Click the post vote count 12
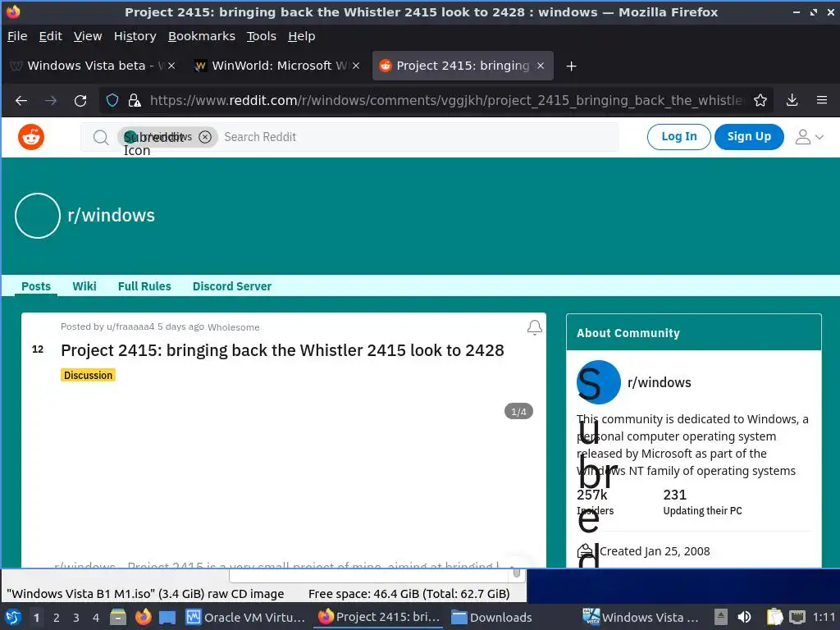The width and height of the screenshot is (840, 630). point(38,349)
